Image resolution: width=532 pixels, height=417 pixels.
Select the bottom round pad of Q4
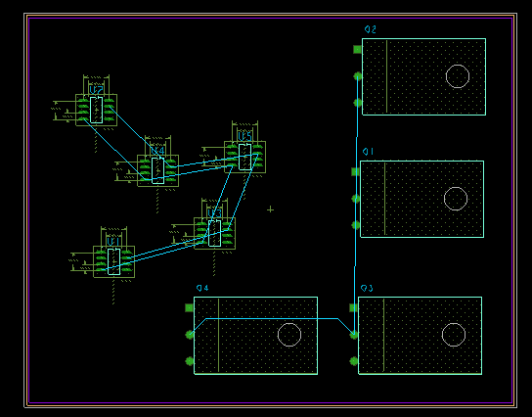(190, 361)
